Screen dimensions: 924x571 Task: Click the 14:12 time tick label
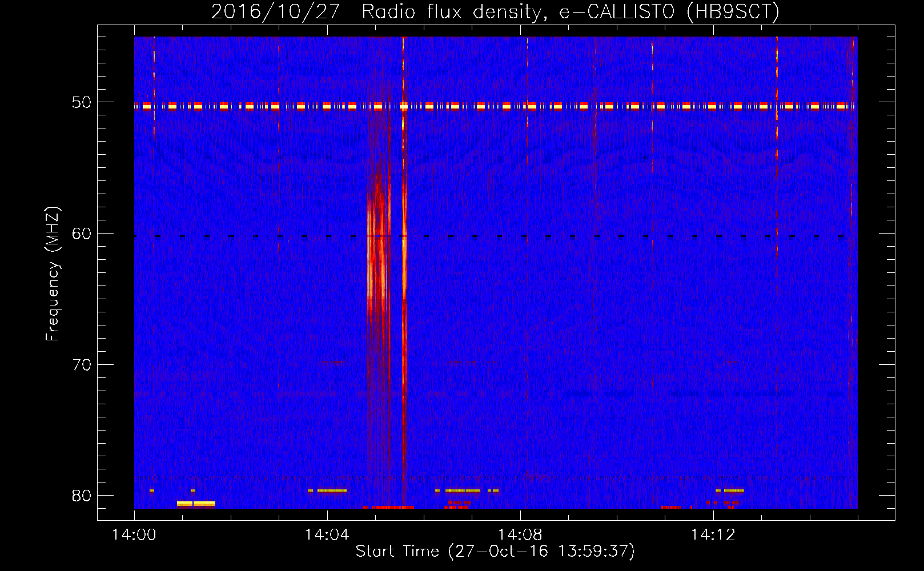(x=713, y=535)
